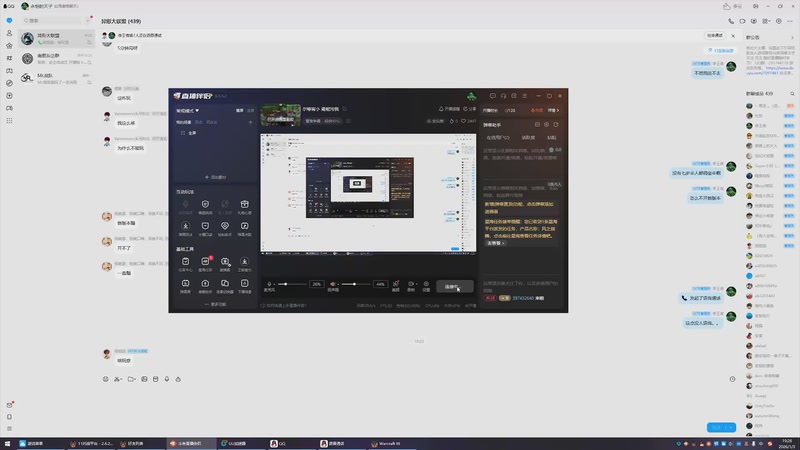Open the second QQ conversation in the chat list
The image size is (800, 450).
(57, 59)
